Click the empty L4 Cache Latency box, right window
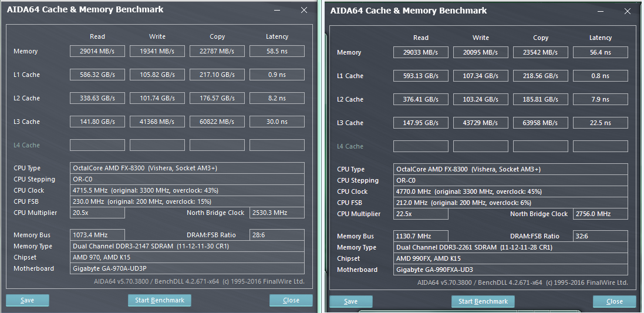 coord(601,146)
